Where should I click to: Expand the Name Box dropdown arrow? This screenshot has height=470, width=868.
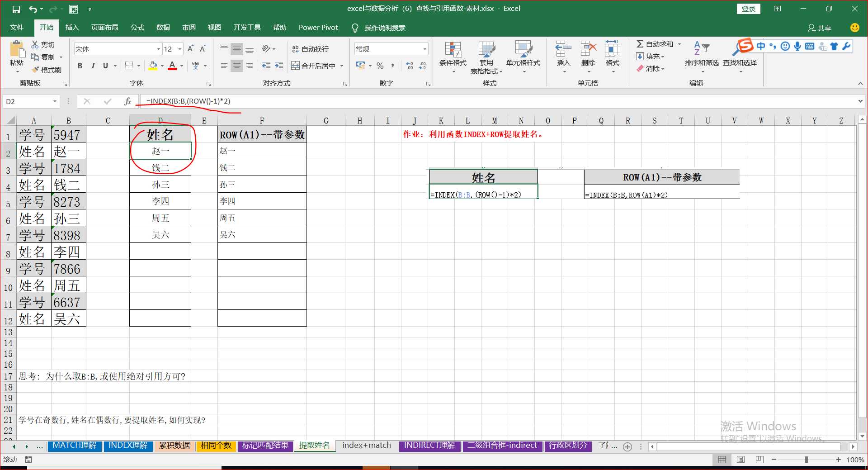[x=55, y=101]
